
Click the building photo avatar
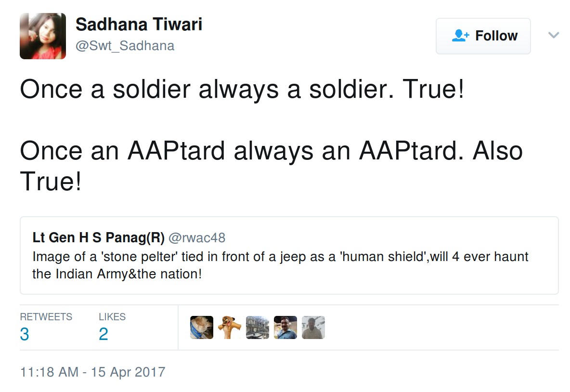[258, 327]
